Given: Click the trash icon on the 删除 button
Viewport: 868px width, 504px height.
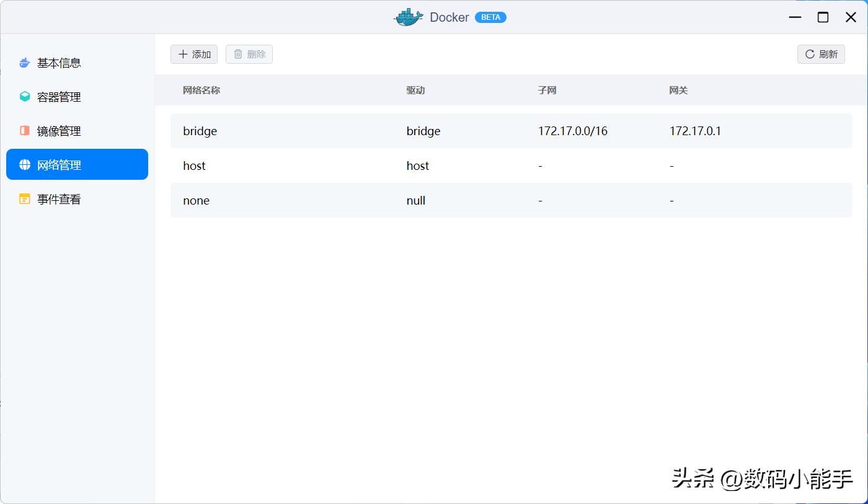Looking at the screenshot, I should pos(239,54).
